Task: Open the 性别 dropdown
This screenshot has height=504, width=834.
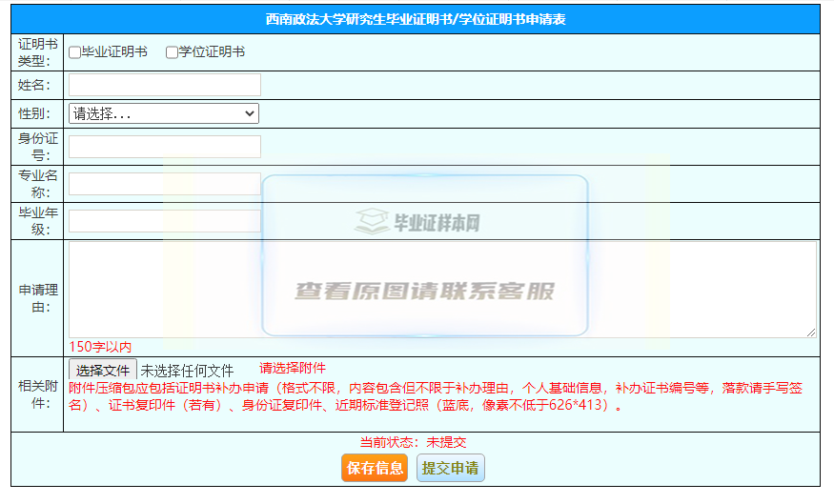Action: tap(164, 113)
